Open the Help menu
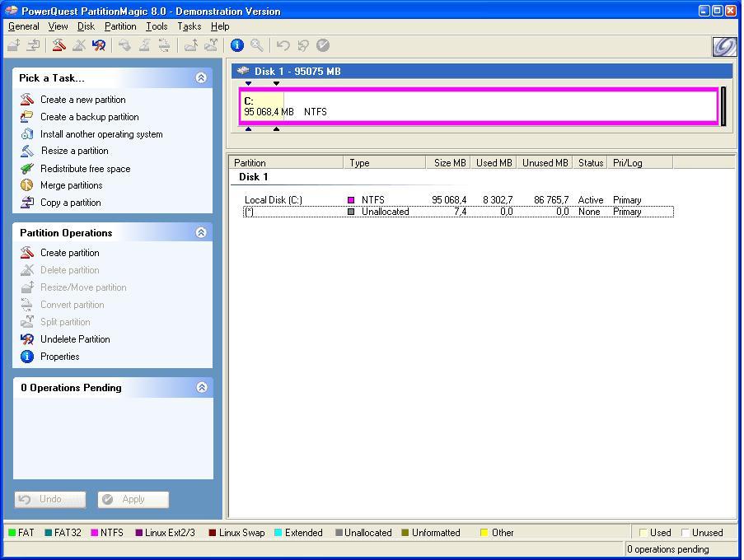This screenshot has height=560, width=744. (x=220, y=26)
